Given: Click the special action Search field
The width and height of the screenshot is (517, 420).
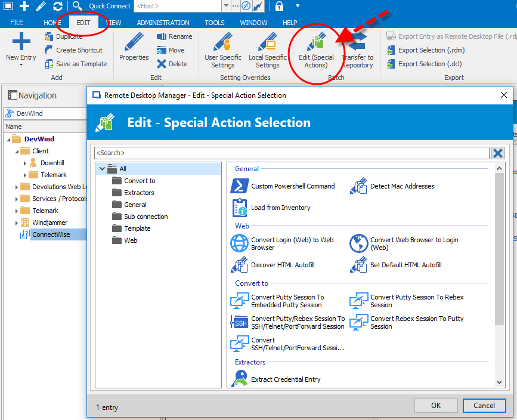Looking at the screenshot, I should pos(291,153).
